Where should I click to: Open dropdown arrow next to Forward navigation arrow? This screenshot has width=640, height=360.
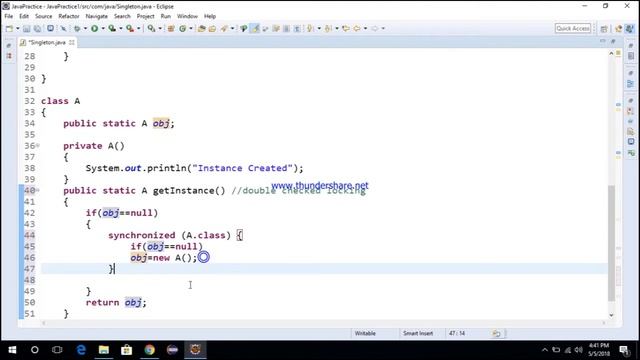pyautogui.click(x=383, y=28)
